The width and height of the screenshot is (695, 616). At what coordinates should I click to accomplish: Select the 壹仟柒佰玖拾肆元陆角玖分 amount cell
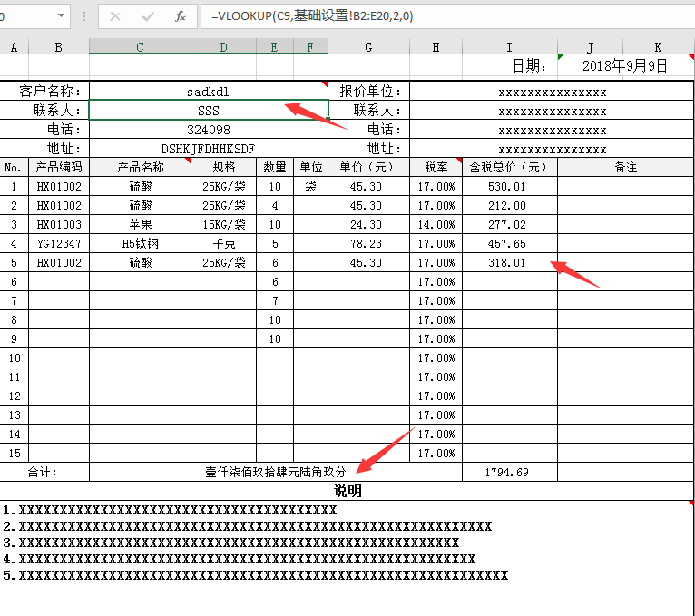[x=276, y=473]
